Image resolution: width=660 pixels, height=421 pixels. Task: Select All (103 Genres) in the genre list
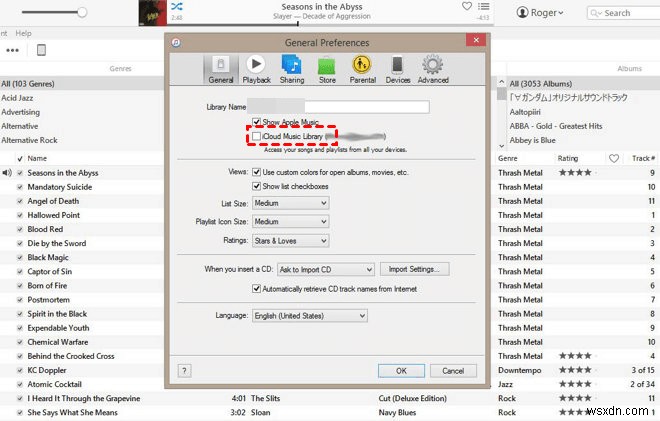pyautogui.click(x=82, y=84)
